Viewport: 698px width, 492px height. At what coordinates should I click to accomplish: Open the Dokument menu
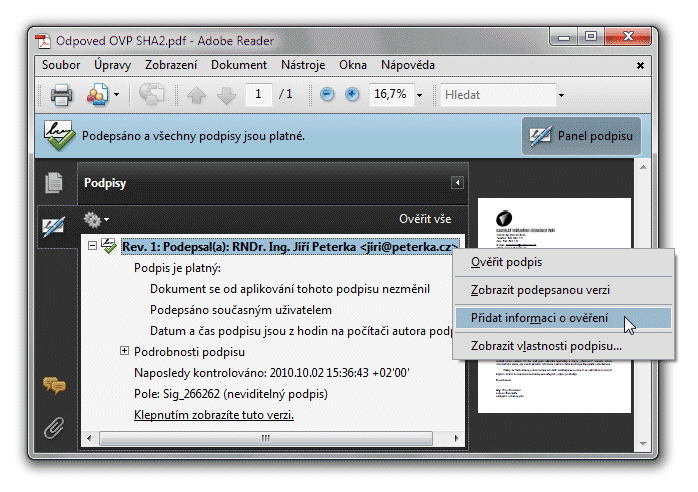(239, 65)
